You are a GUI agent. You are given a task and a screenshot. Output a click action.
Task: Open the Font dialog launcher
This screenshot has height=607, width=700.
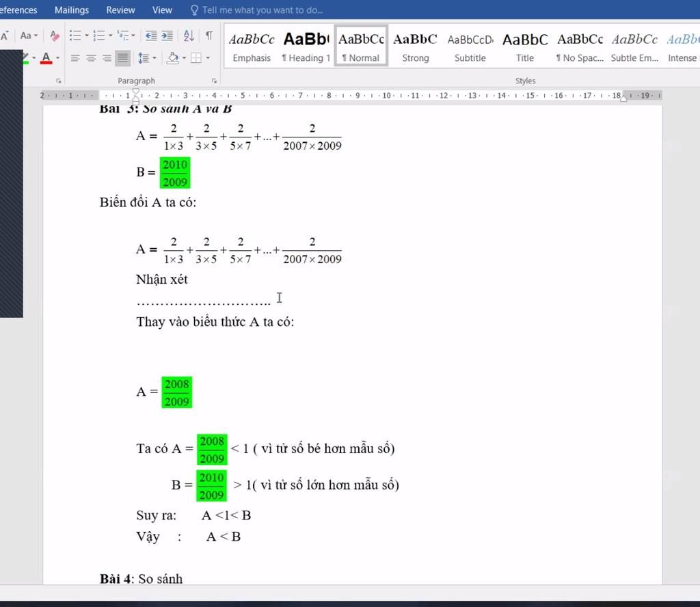59,81
